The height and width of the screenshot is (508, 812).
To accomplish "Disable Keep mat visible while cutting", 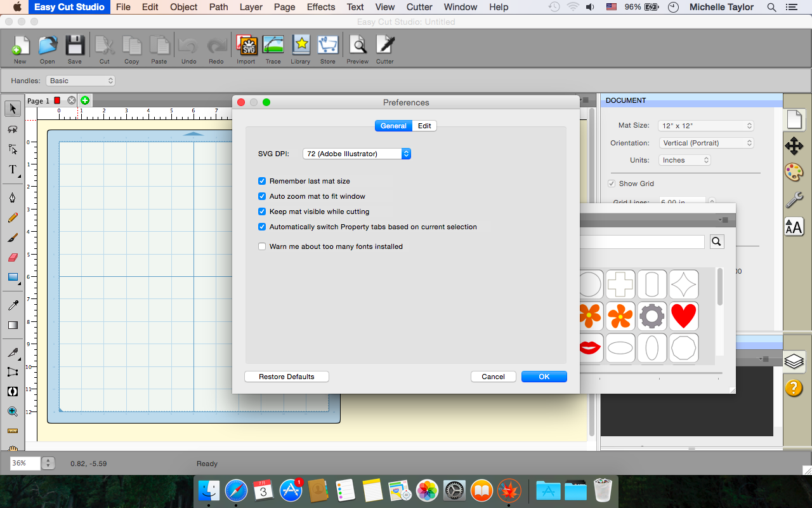I will [x=261, y=211].
